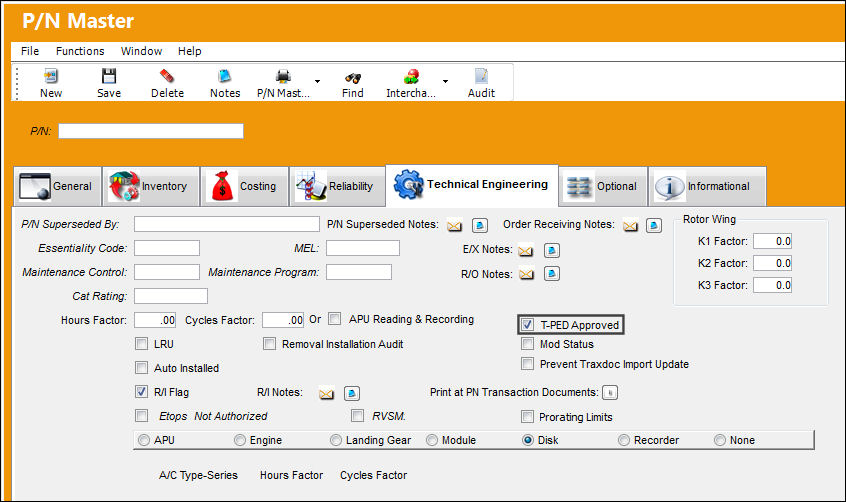Click the New toolbar icon
Viewport: 846px width, 502px height.
click(51, 76)
